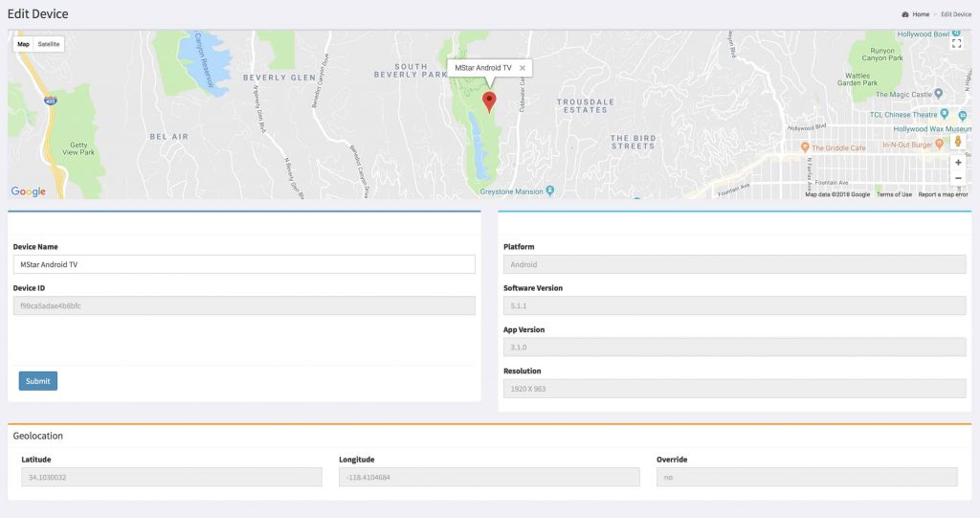Click BEVERLY GLEN map label
980x518 pixels.
pos(279,78)
